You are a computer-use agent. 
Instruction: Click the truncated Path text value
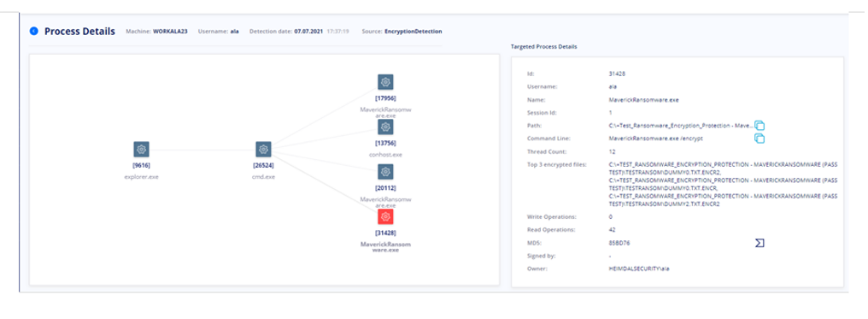click(680, 126)
